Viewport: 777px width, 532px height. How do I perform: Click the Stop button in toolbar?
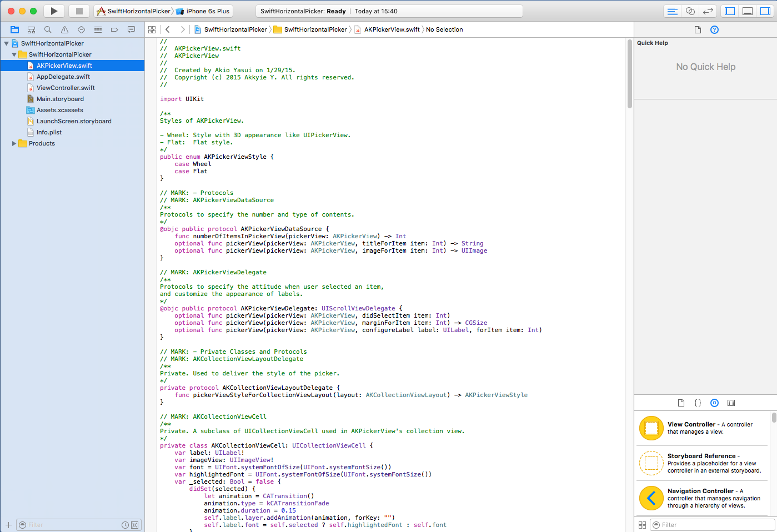click(x=79, y=11)
